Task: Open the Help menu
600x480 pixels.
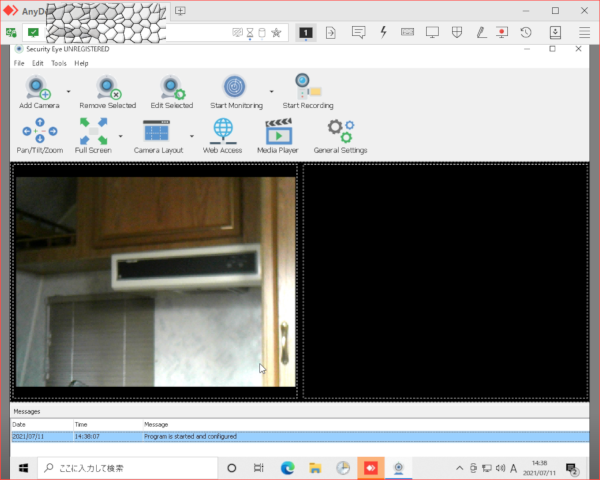Action: pos(81,63)
